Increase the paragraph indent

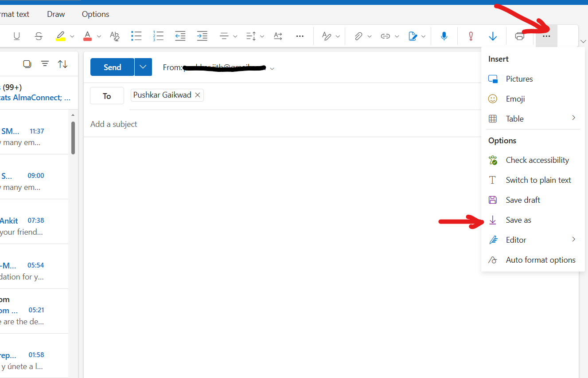coord(202,36)
